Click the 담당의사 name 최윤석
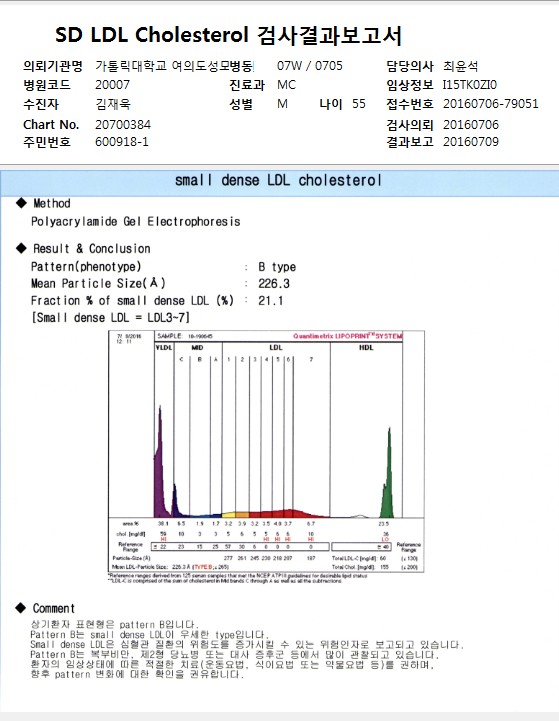 [x=460, y=66]
